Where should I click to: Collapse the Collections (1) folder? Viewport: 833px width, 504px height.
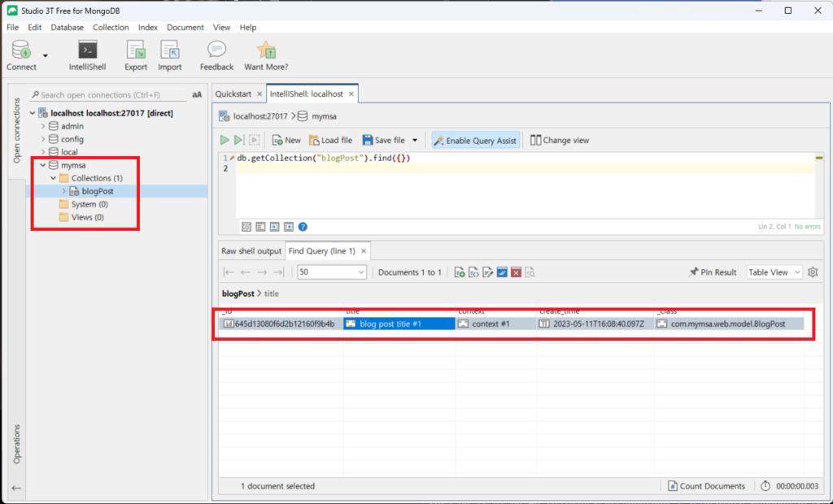coord(53,178)
